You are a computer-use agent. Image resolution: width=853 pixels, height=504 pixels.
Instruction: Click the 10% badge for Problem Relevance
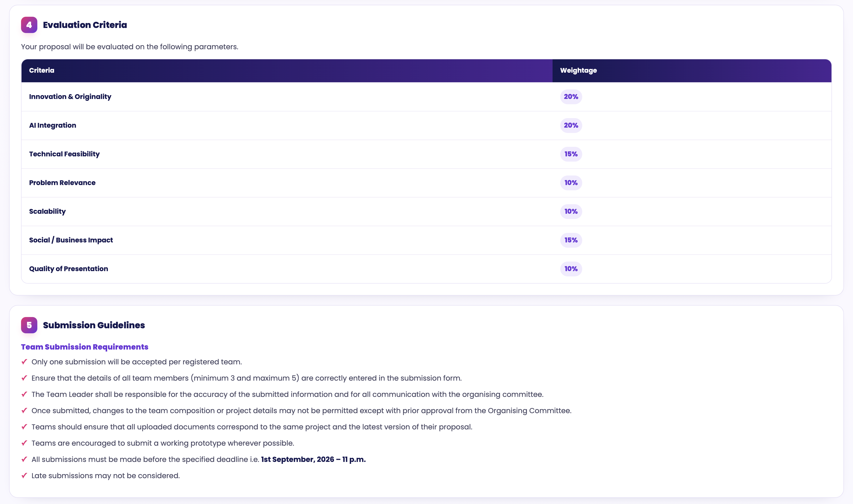[571, 183]
